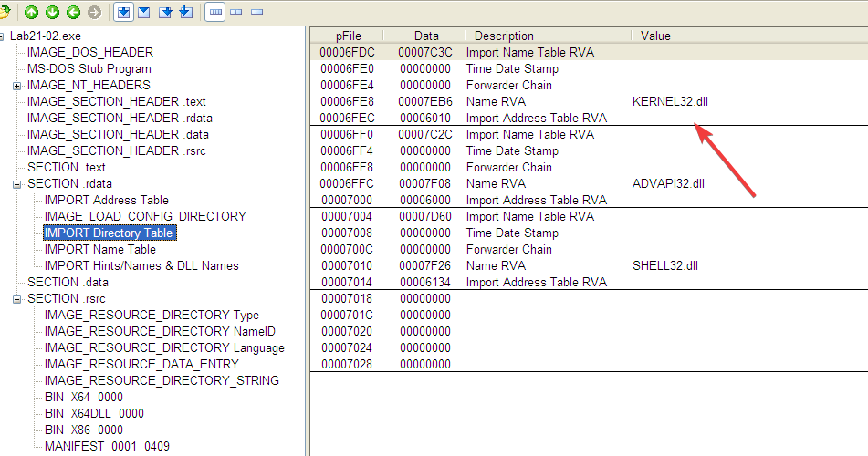This screenshot has height=456, width=868.
Task: Open IMAGE_SECTION_HEADER .rsrc
Action: pyautogui.click(x=116, y=151)
